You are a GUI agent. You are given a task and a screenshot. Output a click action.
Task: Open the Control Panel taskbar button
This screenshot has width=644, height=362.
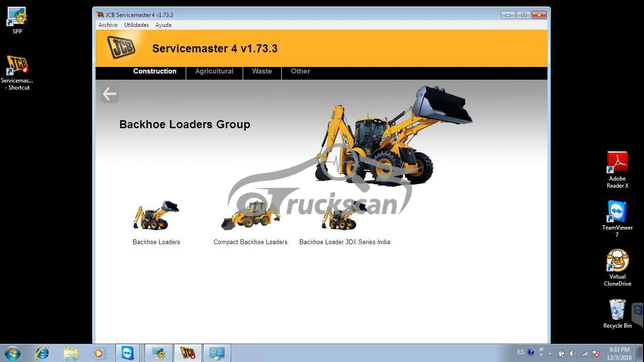[x=217, y=353]
